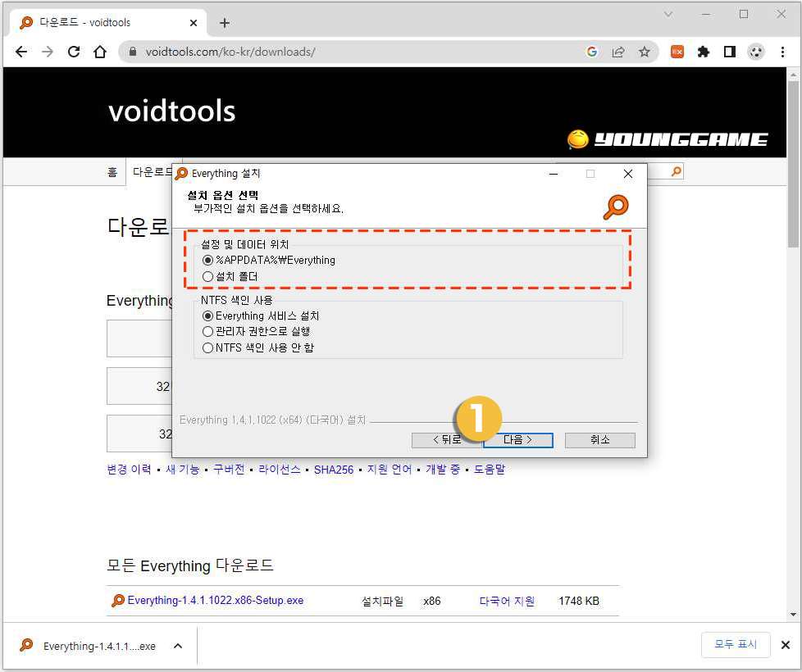Screen dimensions: 802x672
Task: Toggle the browser side panel icon
Action: tap(730, 52)
